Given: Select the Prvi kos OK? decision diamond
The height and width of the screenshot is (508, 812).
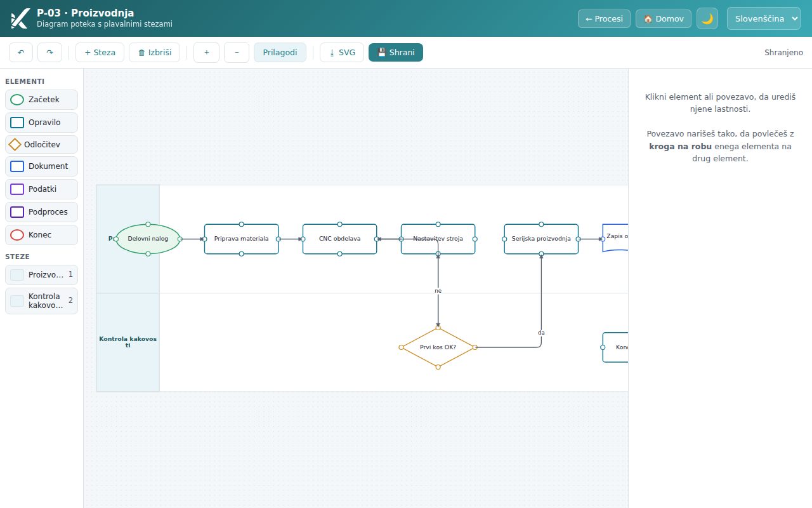Looking at the screenshot, I should [x=438, y=347].
